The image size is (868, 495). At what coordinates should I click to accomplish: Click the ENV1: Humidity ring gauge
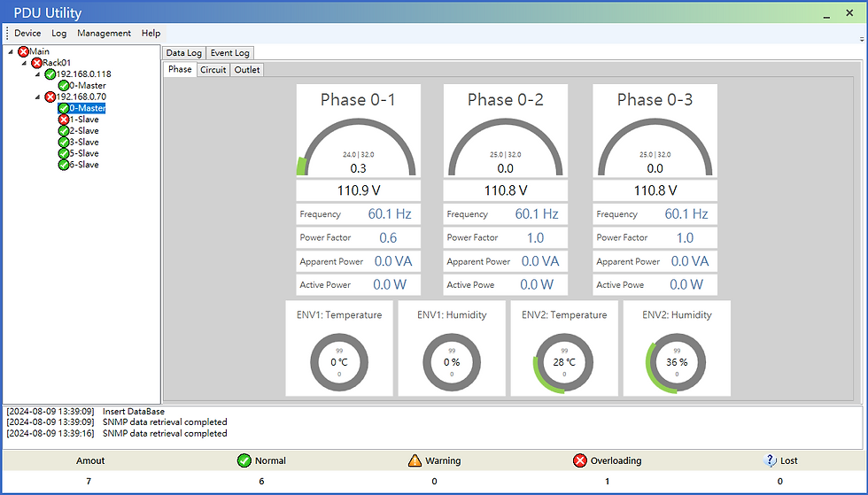click(452, 363)
